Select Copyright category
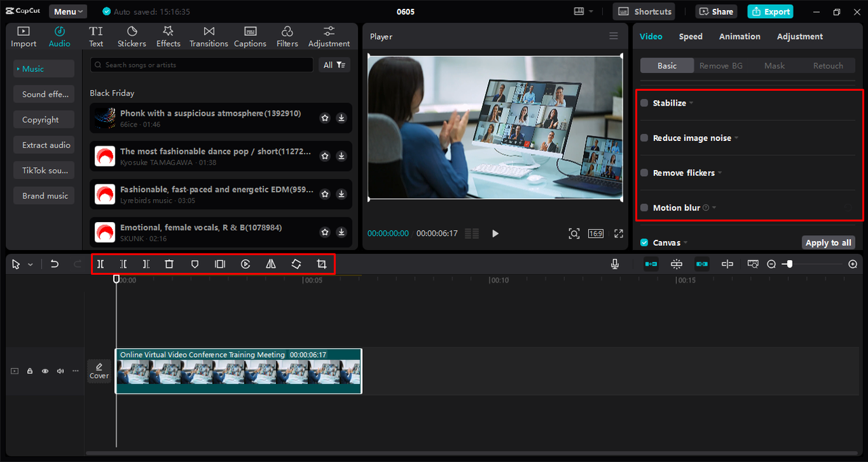The height and width of the screenshot is (462, 868). [x=44, y=120]
